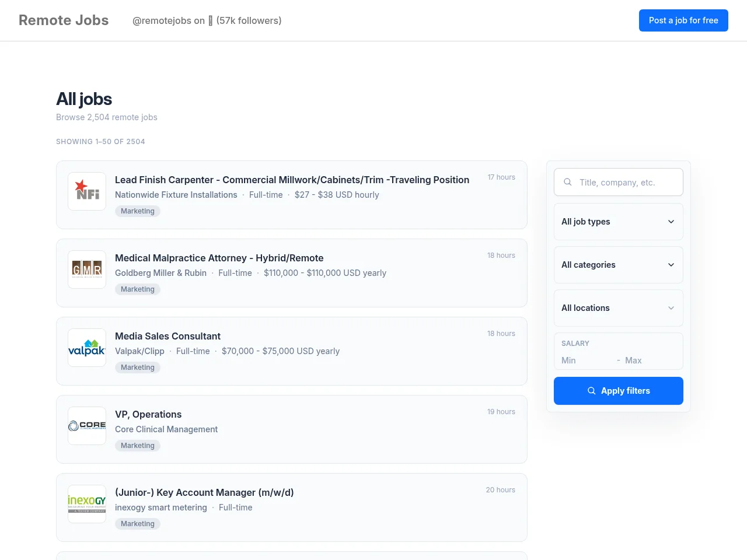This screenshot has width=747, height=560.
Task: Go to the Remote Jobs home title
Action: click(x=64, y=20)
